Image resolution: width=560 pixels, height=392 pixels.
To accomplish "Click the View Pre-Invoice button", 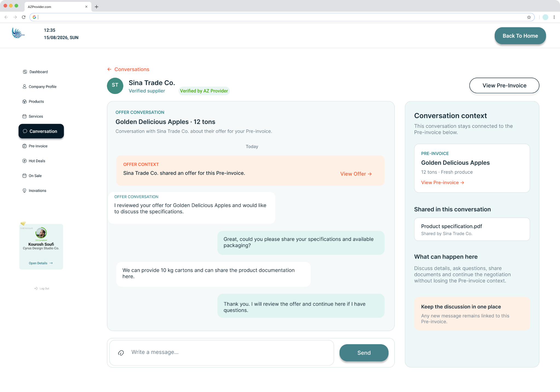I will 504,86.
